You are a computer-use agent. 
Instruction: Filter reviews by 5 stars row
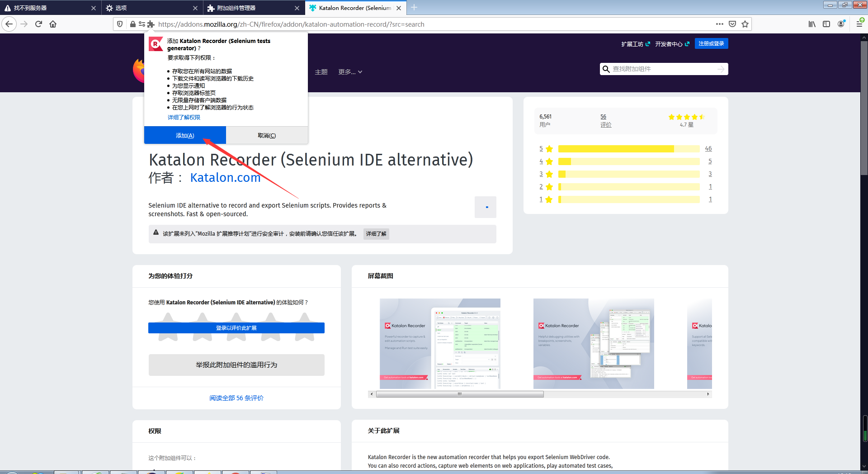click(626, 149)
